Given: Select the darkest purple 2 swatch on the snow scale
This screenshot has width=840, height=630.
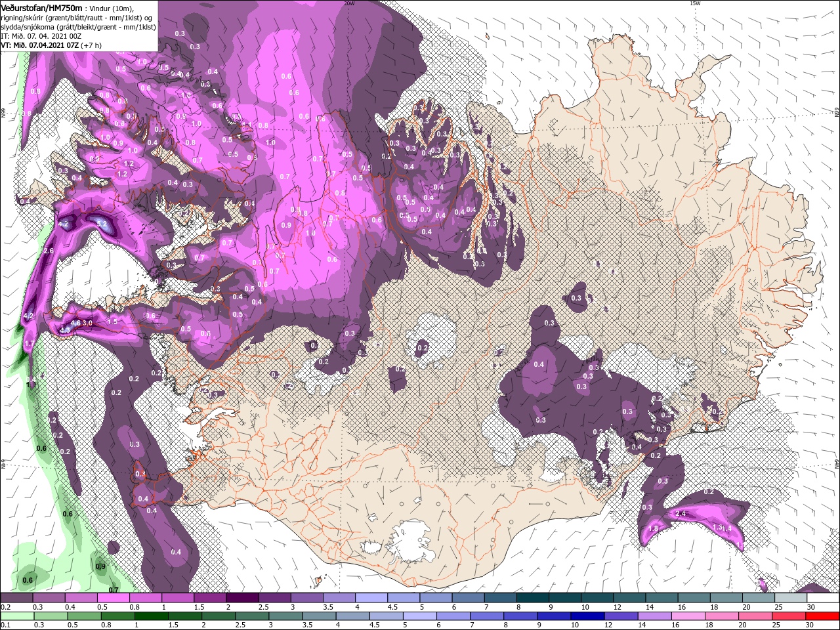Looking at the screenshot, I should pos(242,598).
